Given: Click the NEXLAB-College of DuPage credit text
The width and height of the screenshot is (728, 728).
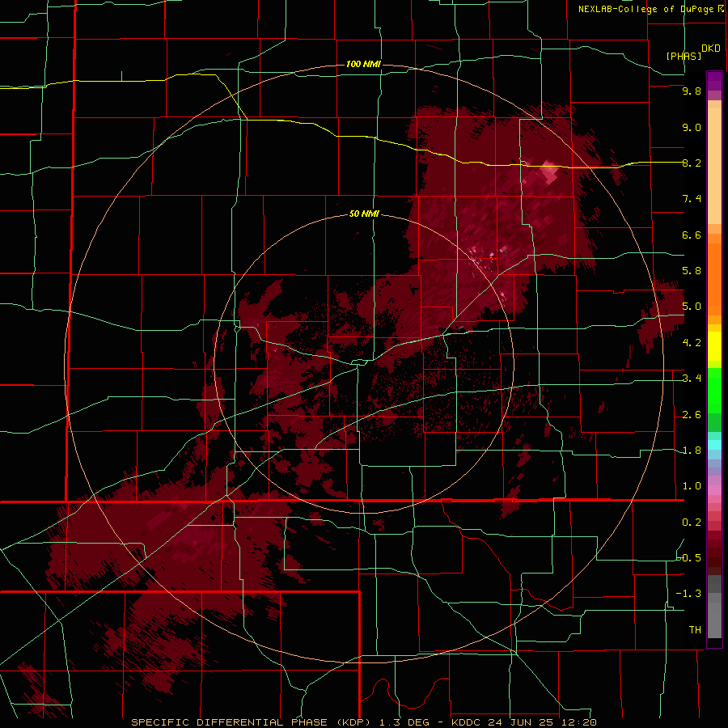Looking at the screenshot, I should (645, 9).
